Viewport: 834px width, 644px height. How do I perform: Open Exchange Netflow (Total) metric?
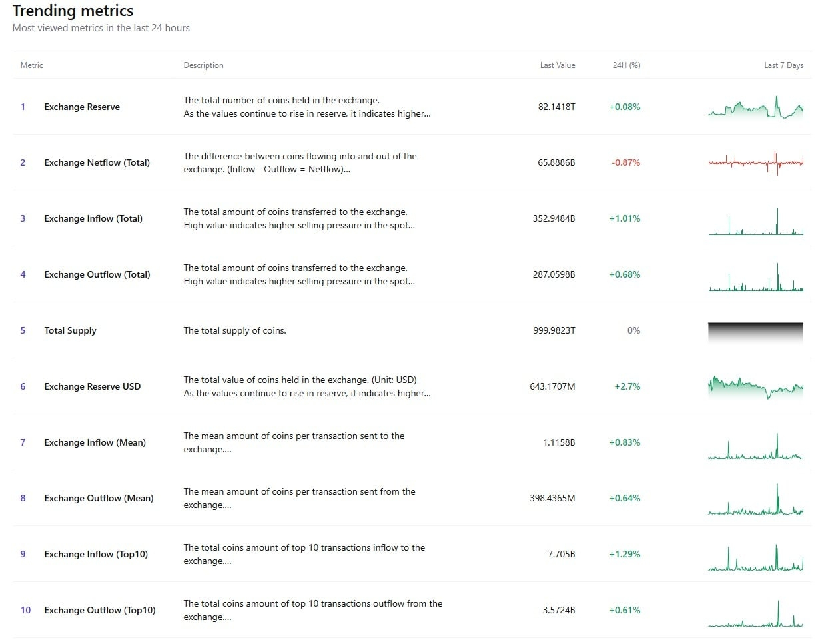pos(97,162)
